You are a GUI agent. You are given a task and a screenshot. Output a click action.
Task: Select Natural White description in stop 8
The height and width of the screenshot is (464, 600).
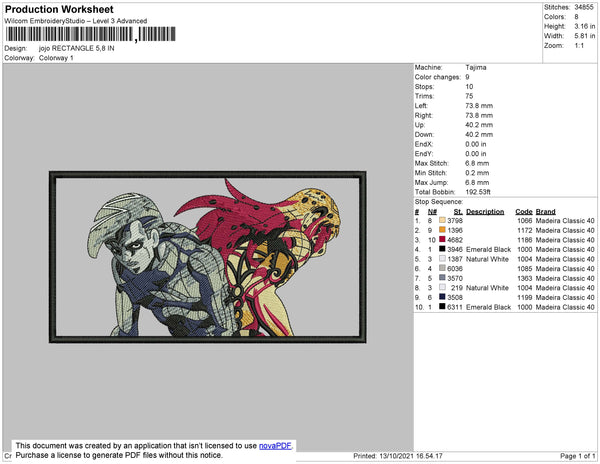click(487, 288)
